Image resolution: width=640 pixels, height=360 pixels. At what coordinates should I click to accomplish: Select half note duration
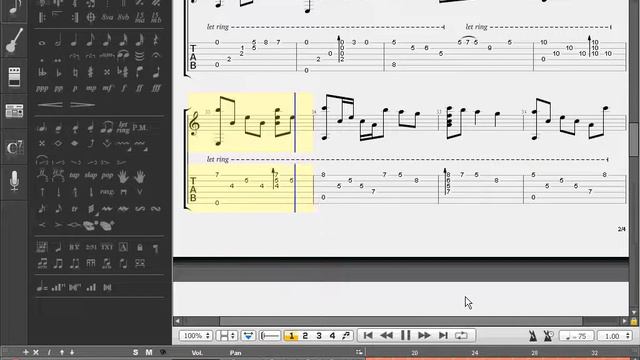click(58, 41)
